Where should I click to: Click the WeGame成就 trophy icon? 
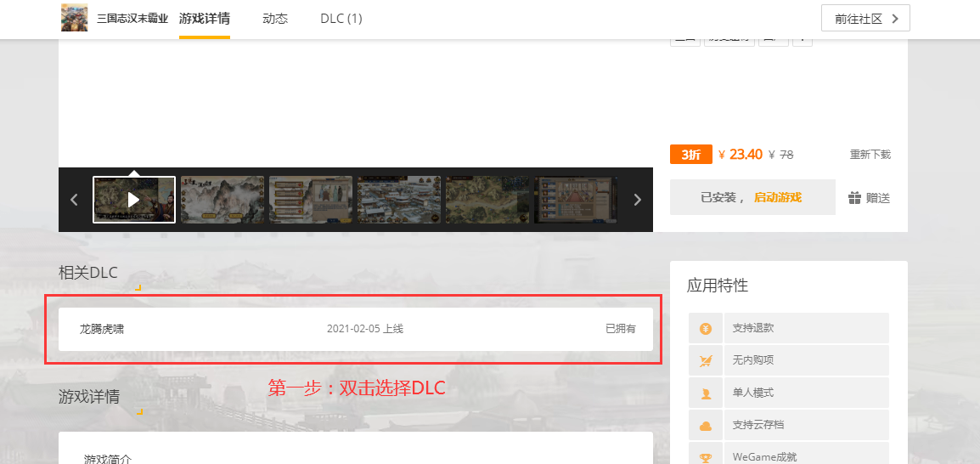pyautogui.click(x=706, y=458)
